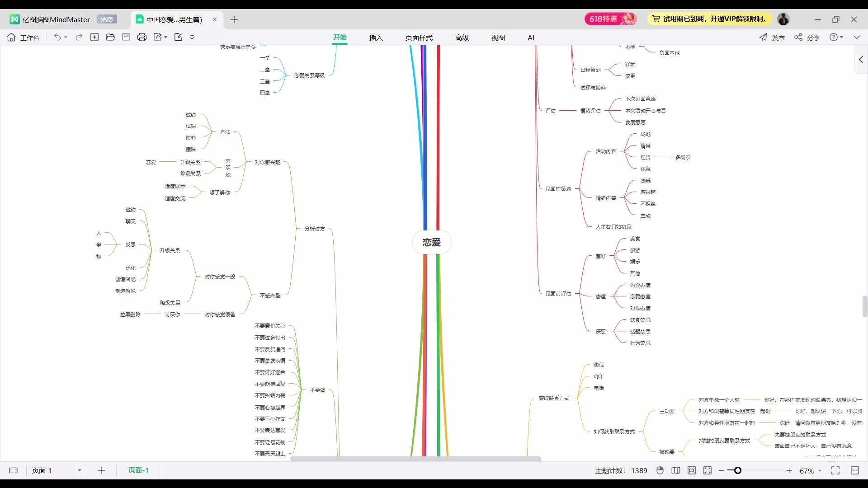Open the 页面样式 ribbon tab
The width and height of the screenshot is (868, 488).
[419, 38]
